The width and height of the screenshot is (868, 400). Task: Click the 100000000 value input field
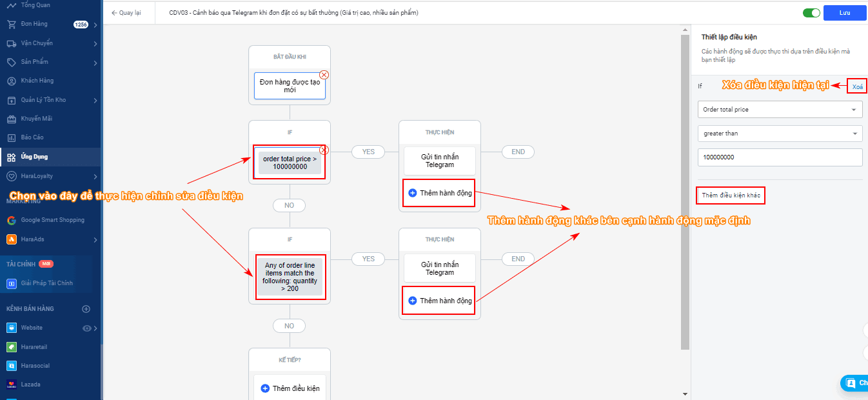(780, 157)
